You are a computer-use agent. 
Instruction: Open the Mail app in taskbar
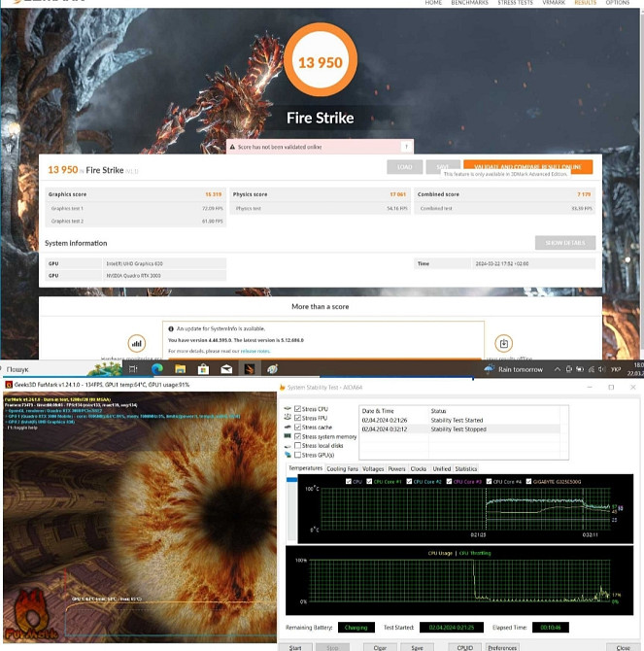[x=226, y=369]
